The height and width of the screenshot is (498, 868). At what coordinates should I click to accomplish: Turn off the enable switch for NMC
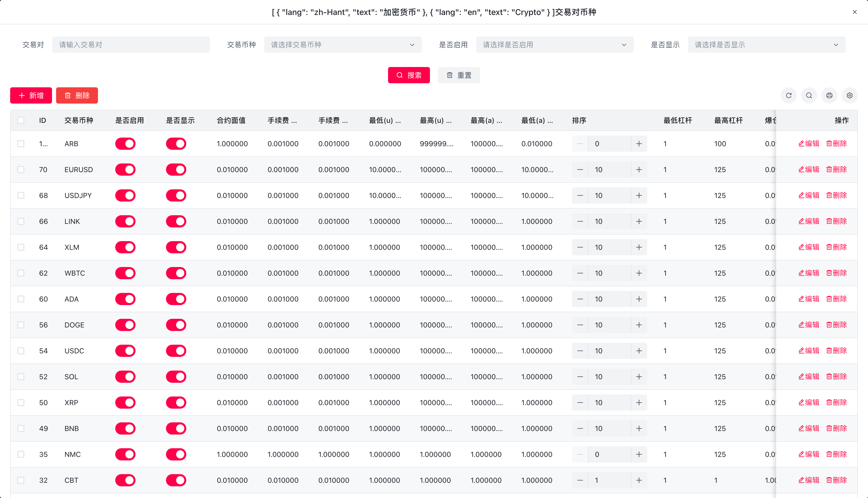point(125,454)
